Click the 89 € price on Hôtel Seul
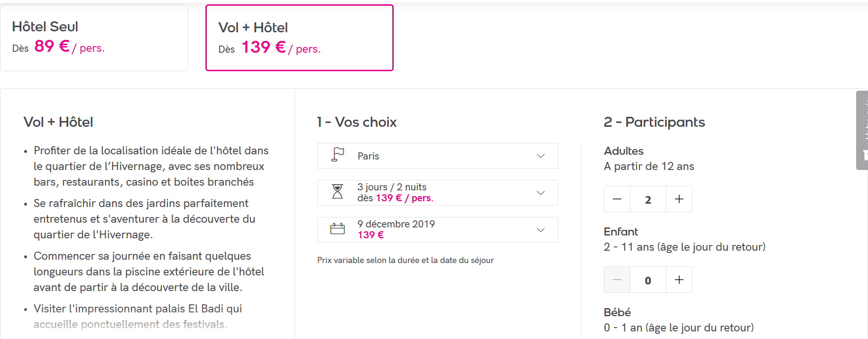Screen dimensions: 868x339 (52, 46)
